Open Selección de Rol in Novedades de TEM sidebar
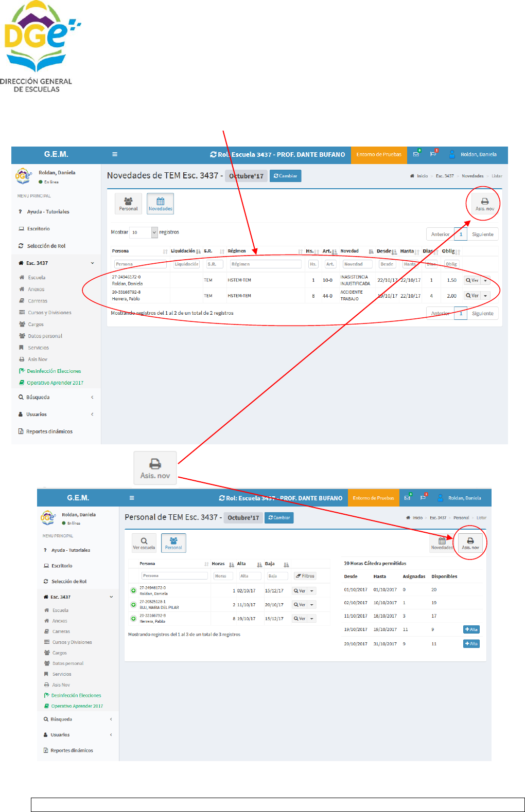This screenshot has height=812, width=525. coord(46,246)
